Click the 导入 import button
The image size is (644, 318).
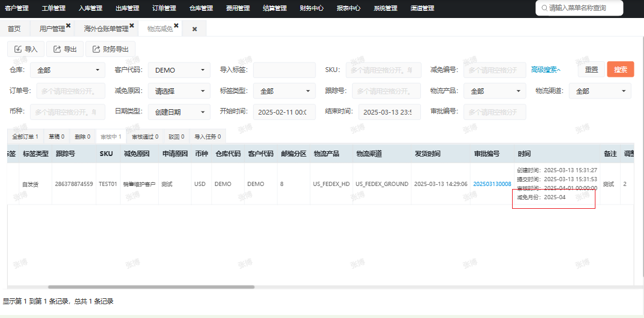(26, 49)
